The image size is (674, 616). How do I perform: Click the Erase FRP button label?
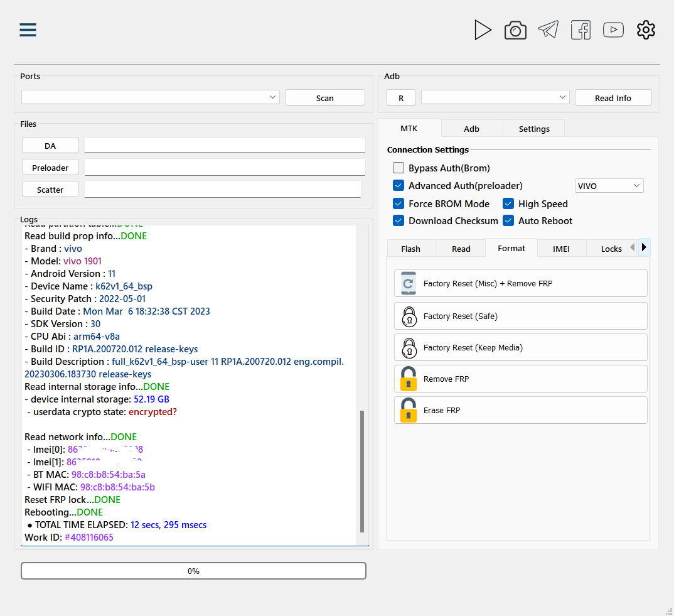[442, 410]
